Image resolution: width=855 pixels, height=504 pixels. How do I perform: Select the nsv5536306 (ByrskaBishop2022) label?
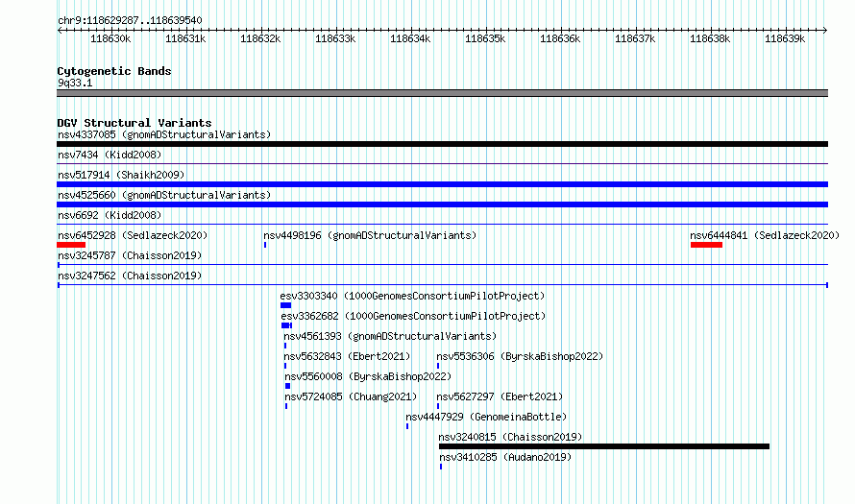520,356
